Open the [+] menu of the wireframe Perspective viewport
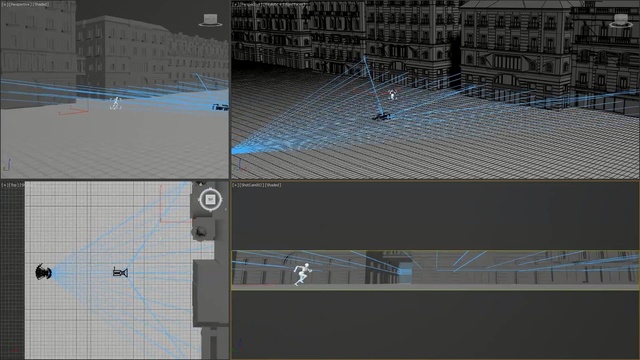 tap(236, 4)
